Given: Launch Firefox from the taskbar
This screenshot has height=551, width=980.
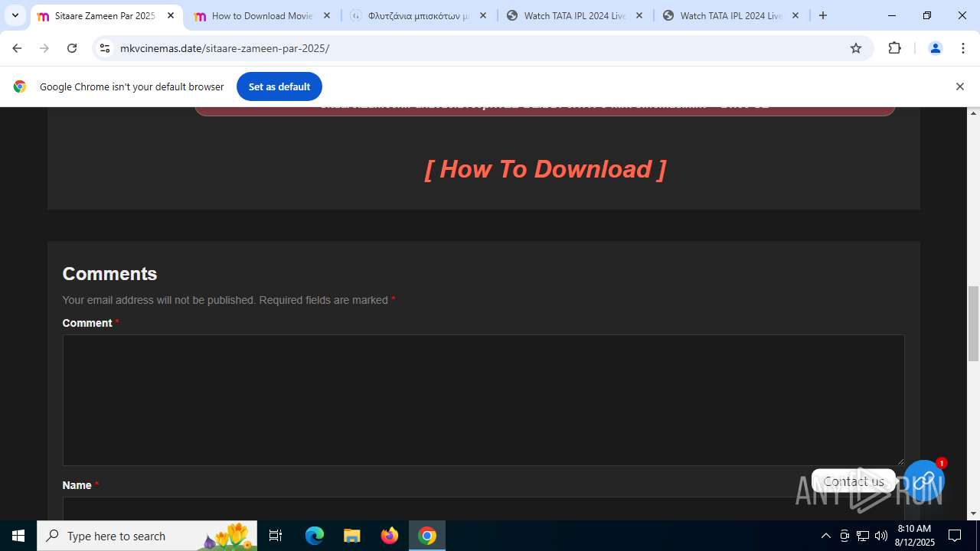Looking at the screenshot, I should pos(390,536).
